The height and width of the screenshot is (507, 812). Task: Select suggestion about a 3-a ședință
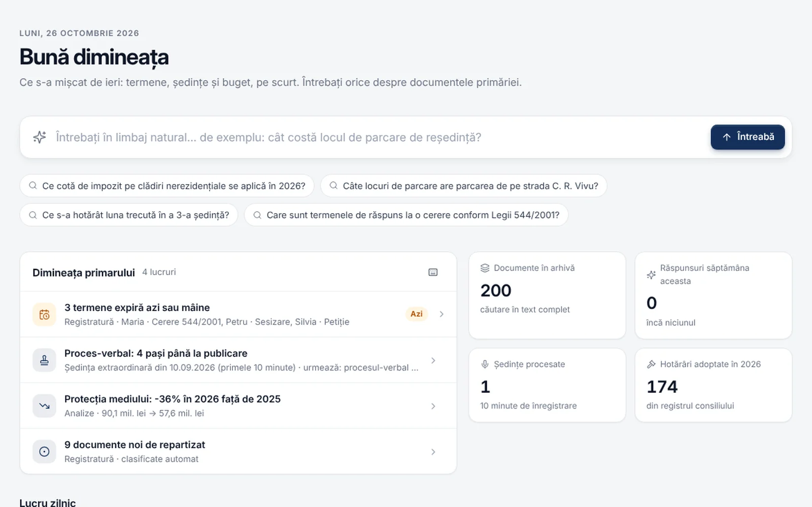point(129,215)
